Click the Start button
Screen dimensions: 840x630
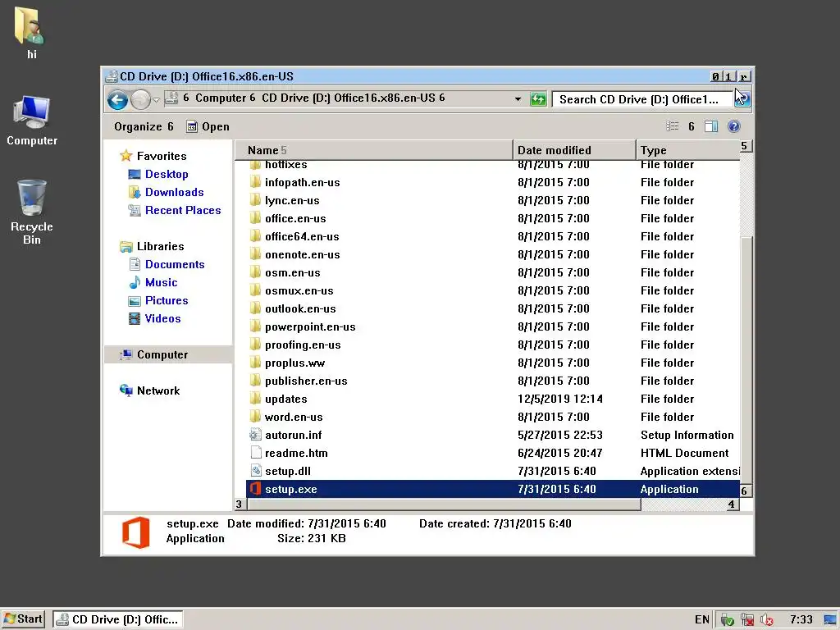(x=23, y=619)
